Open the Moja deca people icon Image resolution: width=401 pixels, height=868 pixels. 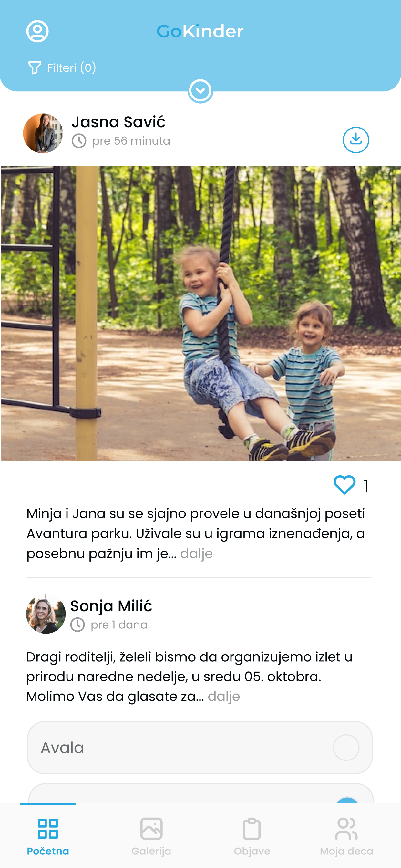[346, 829]
